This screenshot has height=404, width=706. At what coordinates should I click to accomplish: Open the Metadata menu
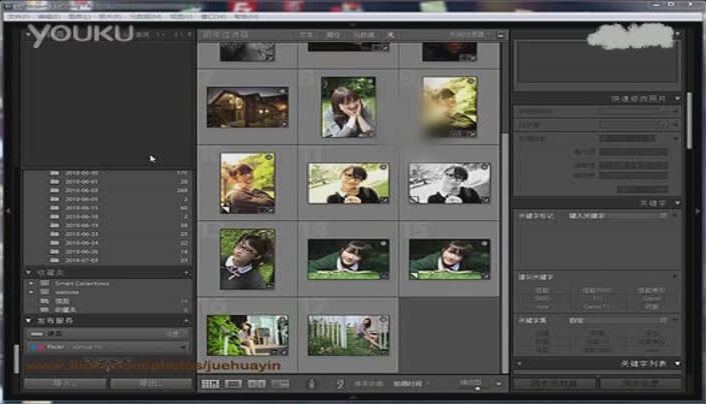[x=145, y=16]
